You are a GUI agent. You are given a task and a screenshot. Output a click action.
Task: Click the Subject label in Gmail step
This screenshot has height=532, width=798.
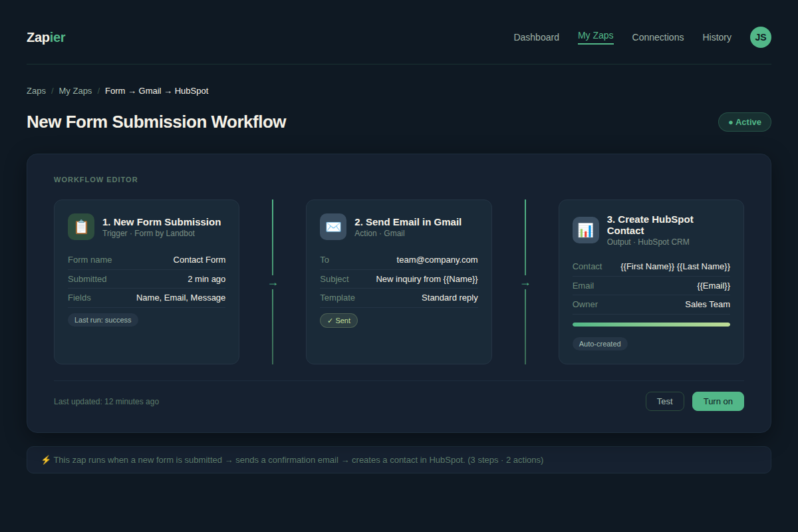click(x=334, y=279)
